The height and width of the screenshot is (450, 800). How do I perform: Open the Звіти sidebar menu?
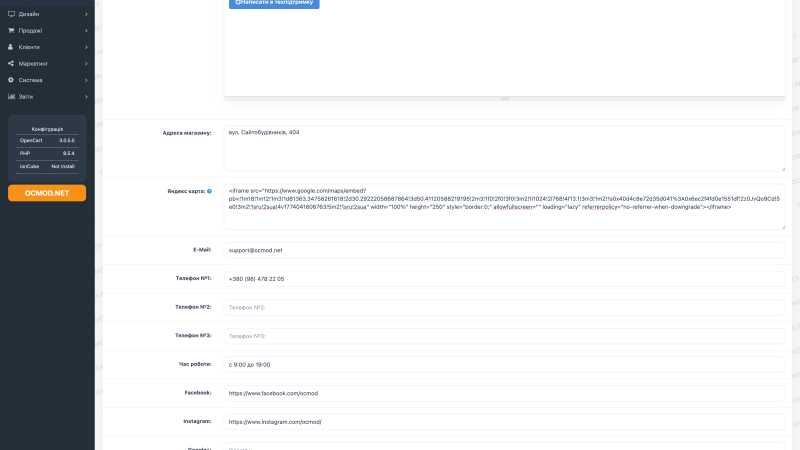click(47, 96)
